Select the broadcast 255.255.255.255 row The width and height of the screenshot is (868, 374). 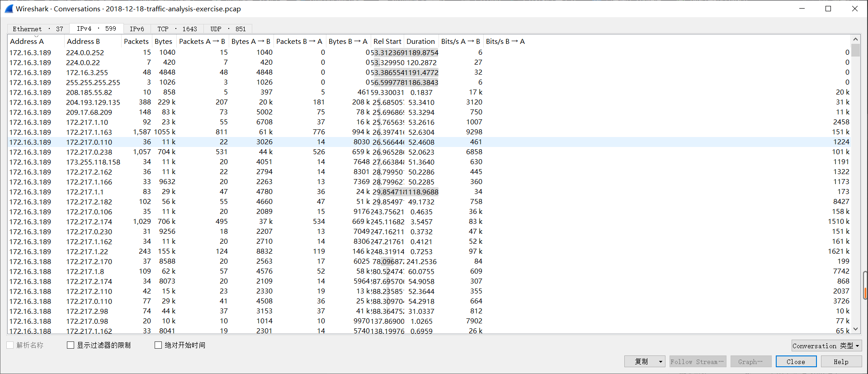pos(429,82)
